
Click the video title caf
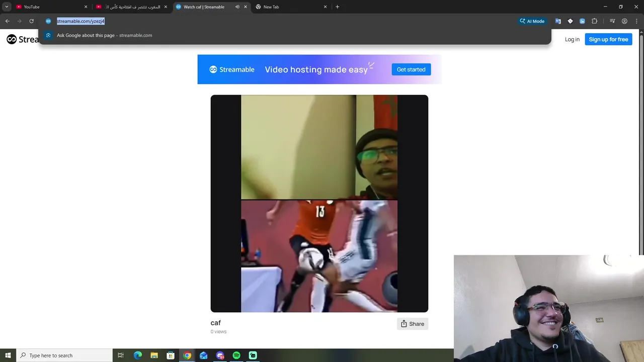[x=215, y=323]
